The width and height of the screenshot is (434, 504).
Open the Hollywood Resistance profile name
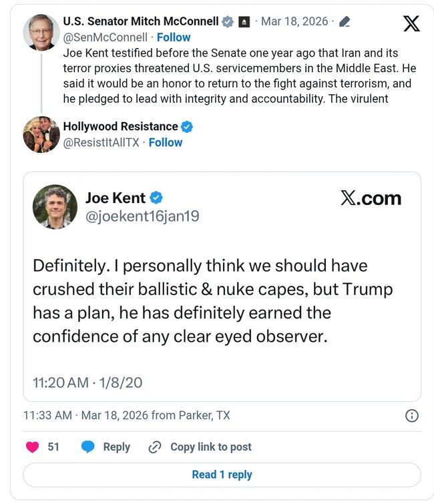click(120, 127)
